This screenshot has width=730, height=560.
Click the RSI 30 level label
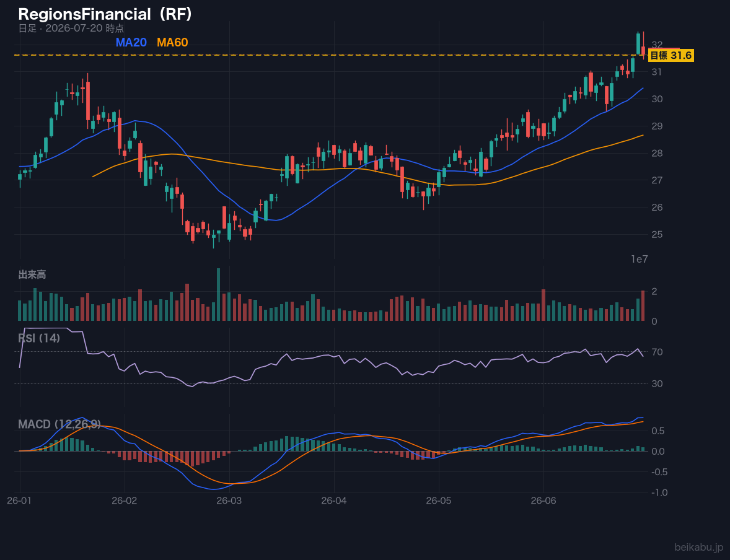click(x=657, y=383)
